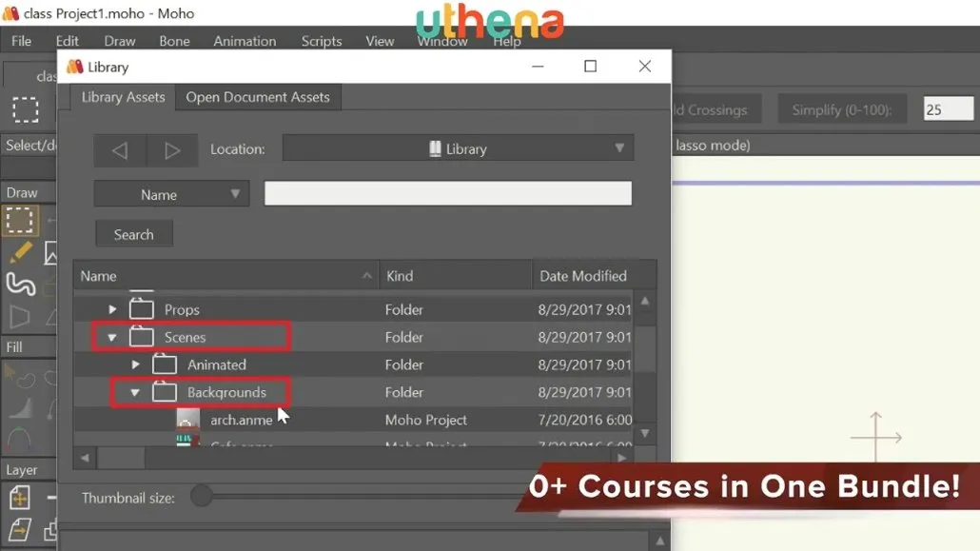Open the Animation menu
Image resolution: width=980 pixels, height=551 pixels.
(245, 41)
